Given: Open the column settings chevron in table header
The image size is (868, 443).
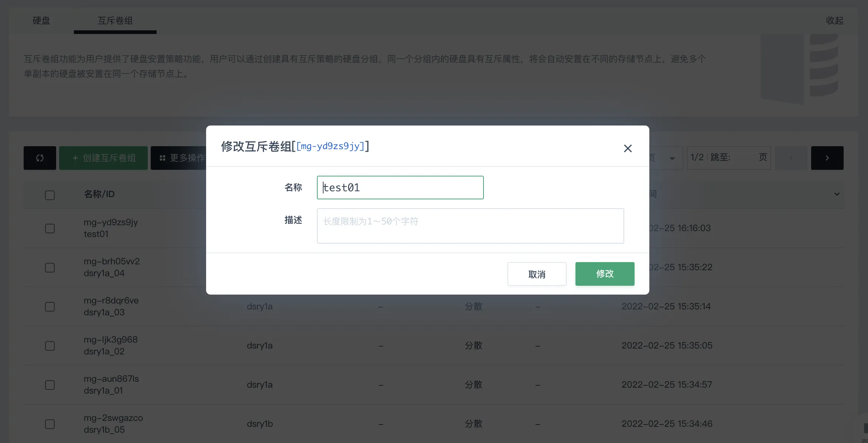Looking at the screenshot, I should tap(837, 194).
